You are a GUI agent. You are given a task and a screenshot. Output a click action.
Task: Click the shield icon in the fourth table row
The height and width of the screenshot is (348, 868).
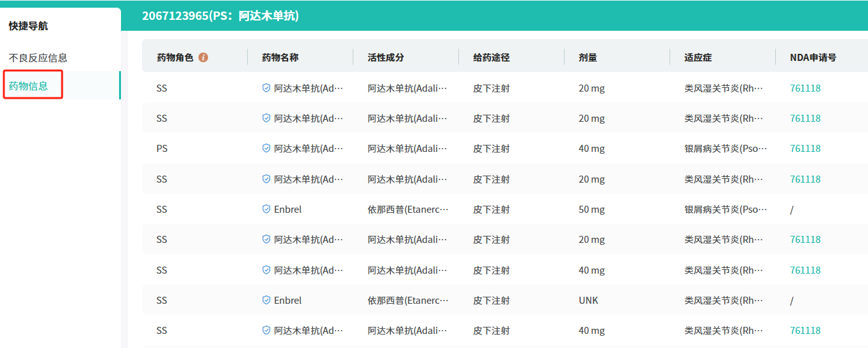[266, 179]
